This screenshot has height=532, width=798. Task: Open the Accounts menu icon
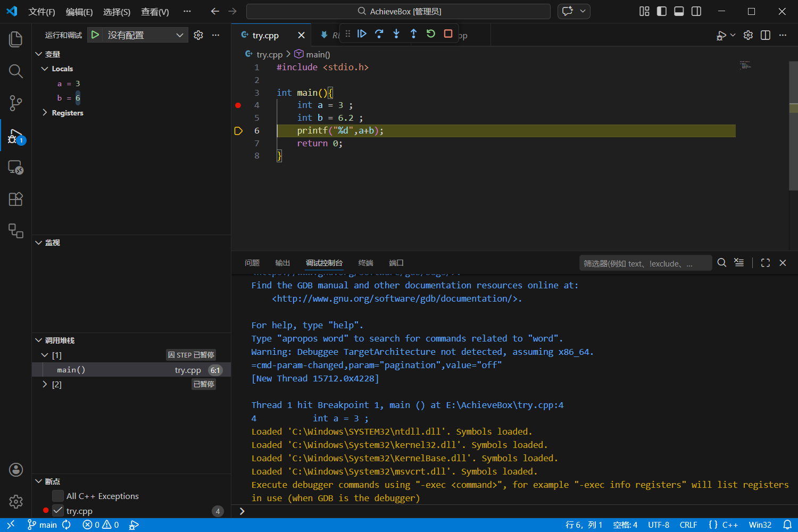tap(16, 470)
